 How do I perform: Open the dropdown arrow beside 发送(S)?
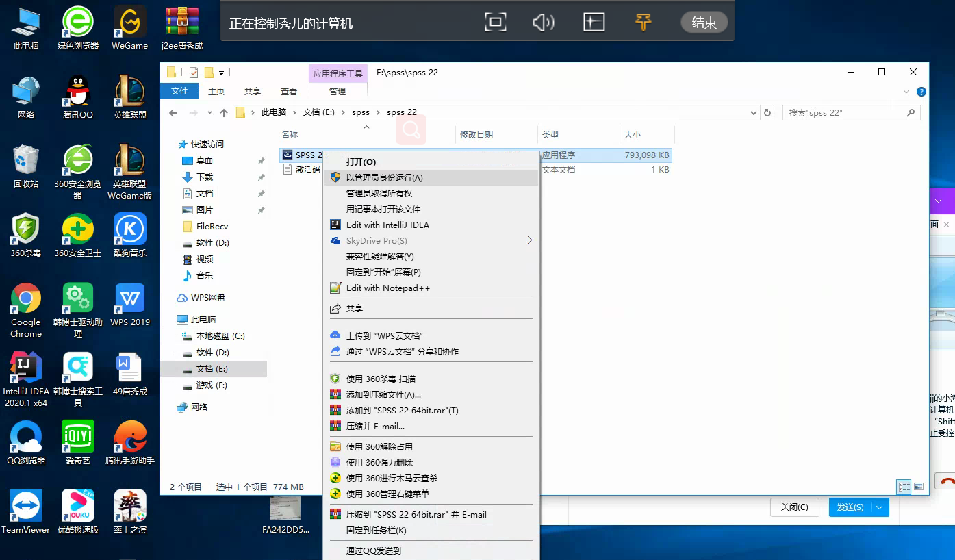click(880, 507)
